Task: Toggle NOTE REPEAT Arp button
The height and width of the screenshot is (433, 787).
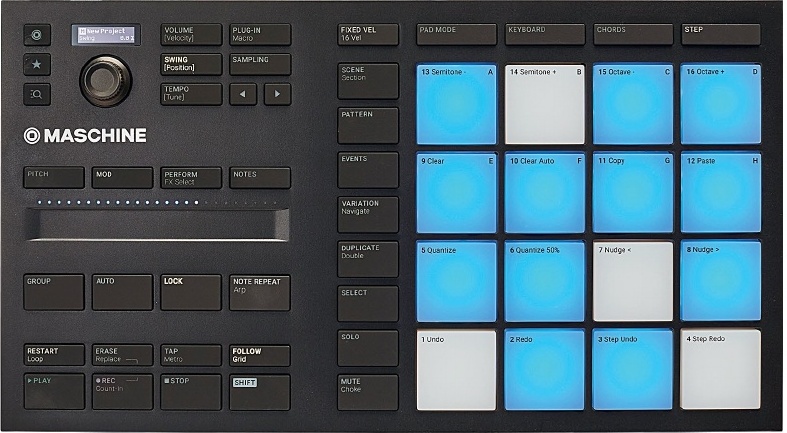Action: pos(260,293)
